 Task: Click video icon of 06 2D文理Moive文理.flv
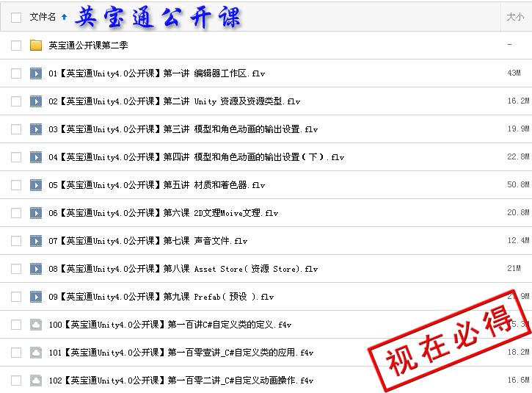click(x=36, y=213)
